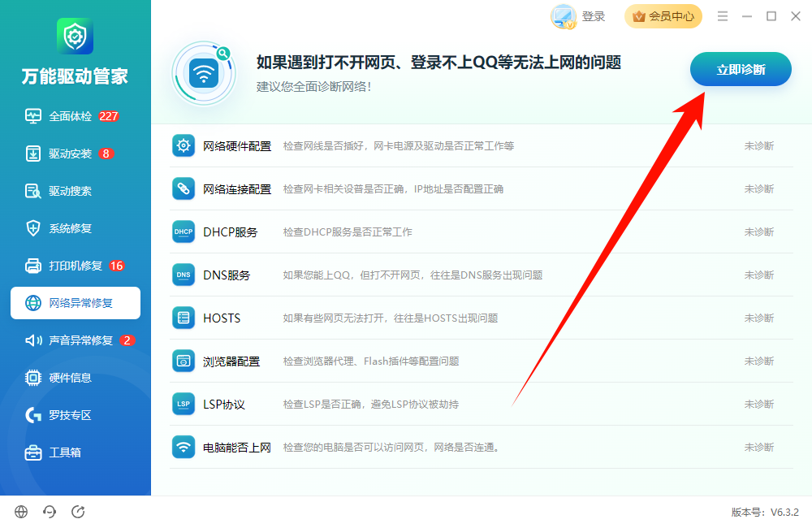Click 未诊断 status for DNS服务
Viewport: 812px width, 528px height.
[759, 275]
